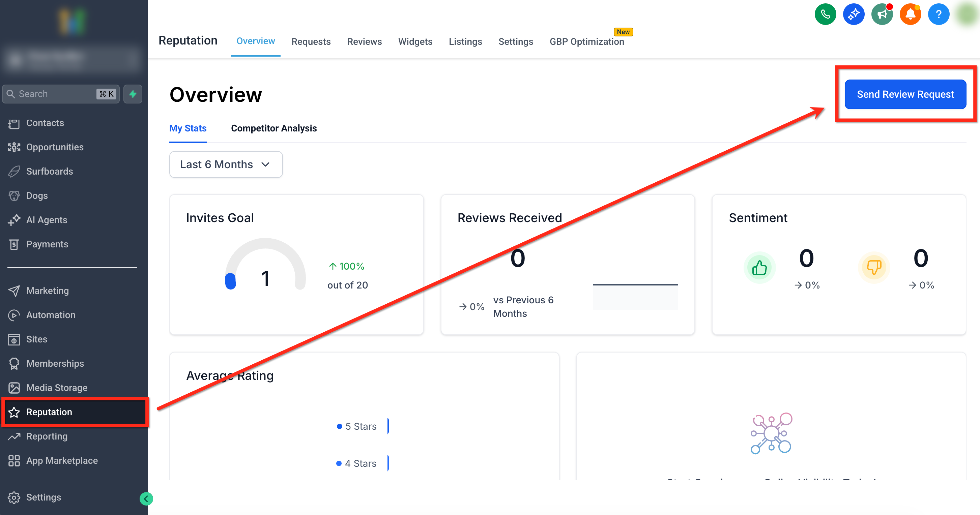
Task: Click the green lightning bolt quick actions icon
Action: coord(133,94)
